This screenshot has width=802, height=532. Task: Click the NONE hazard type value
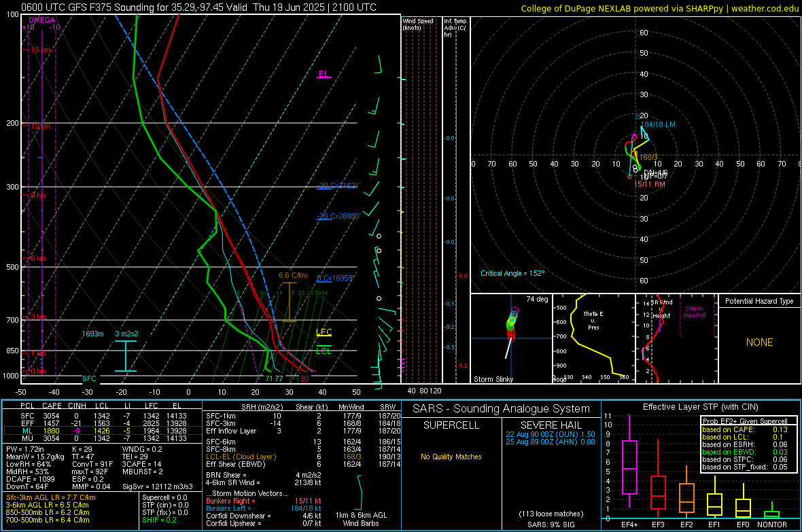coord(759,342)
